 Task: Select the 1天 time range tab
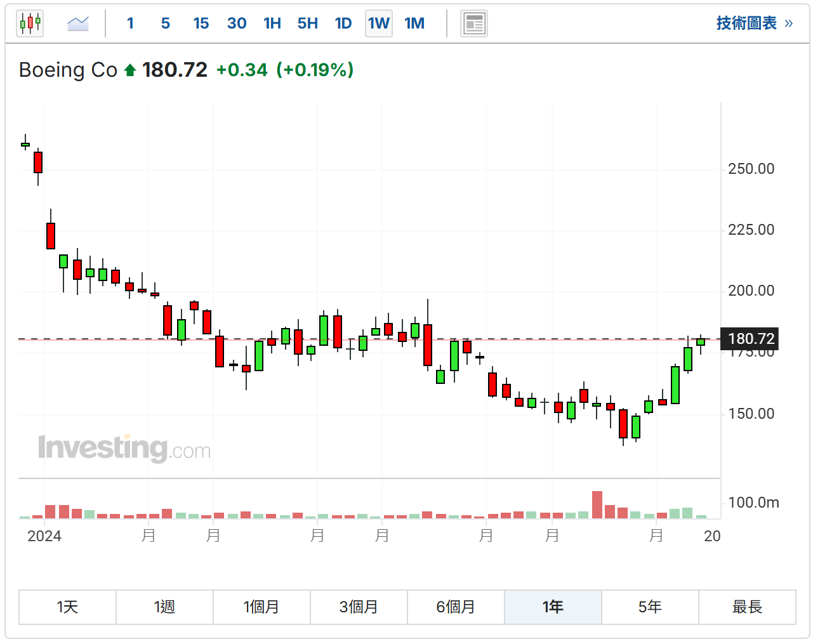[x=67, y=607]
